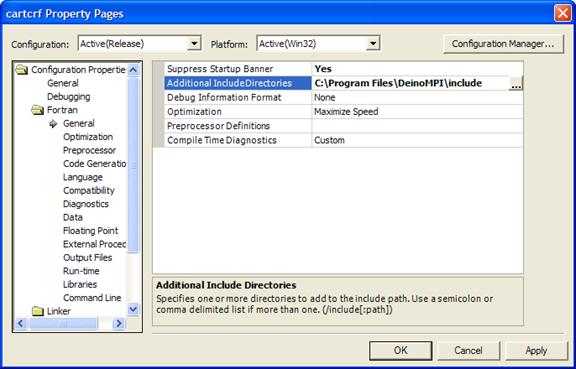This screenshot has width=576, height=369.
Task: Click the tree's scroll right arrow
Action: click(118, 323)
